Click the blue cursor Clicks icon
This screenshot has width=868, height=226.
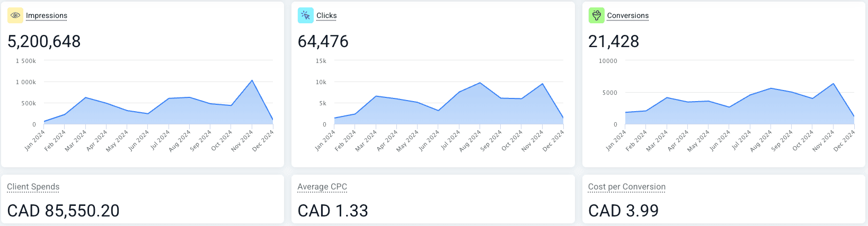coord(305,15)
